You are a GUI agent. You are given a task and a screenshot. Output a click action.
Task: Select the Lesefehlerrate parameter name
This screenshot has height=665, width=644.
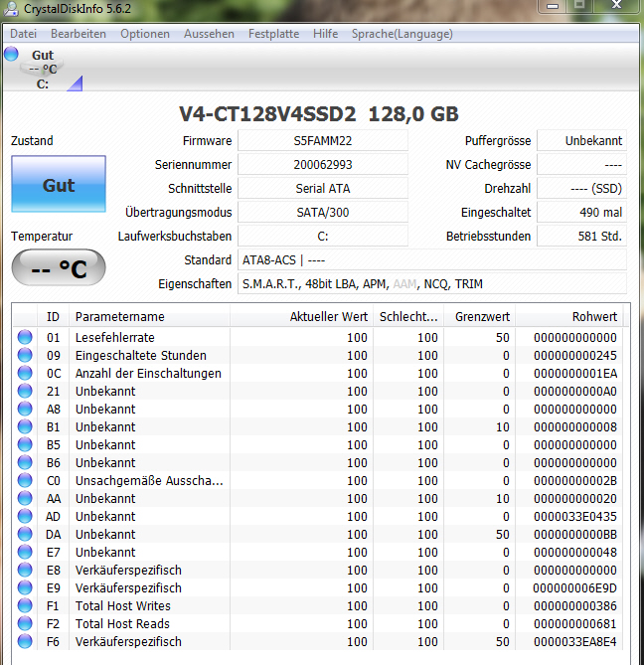pos(115,338)
